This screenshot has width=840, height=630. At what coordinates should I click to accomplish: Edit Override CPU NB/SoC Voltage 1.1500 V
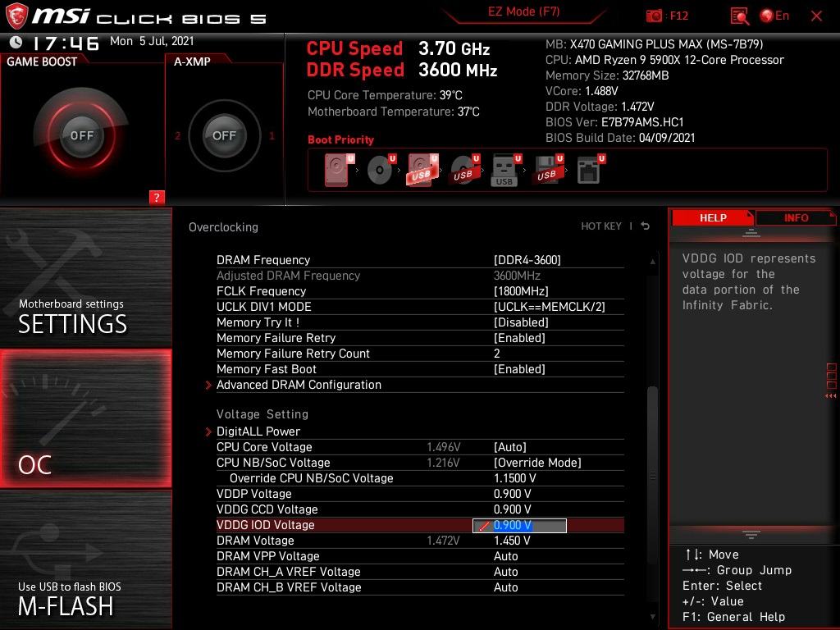point(514,478)
